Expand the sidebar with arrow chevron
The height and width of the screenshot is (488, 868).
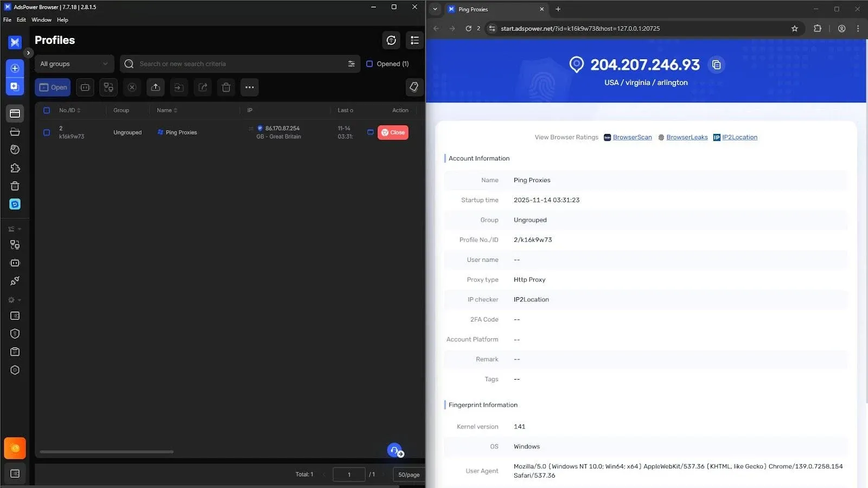(x=28, y=53)
